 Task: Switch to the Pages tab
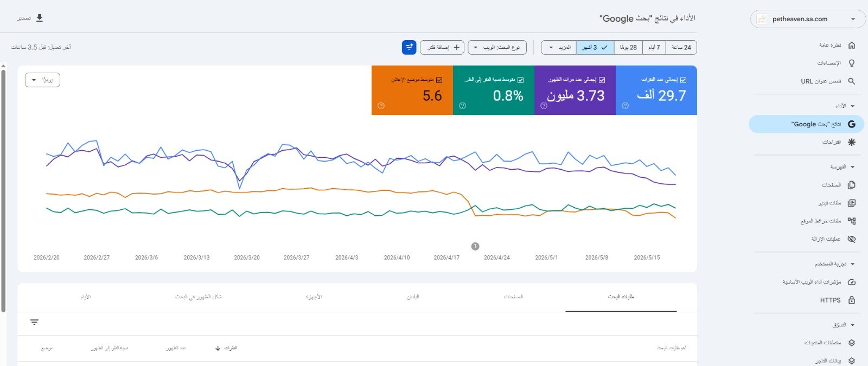(513, 297)
